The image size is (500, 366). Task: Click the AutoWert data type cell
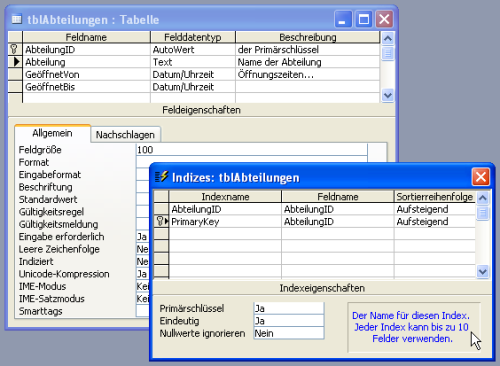pyautogui.click(x=193, y=50)
